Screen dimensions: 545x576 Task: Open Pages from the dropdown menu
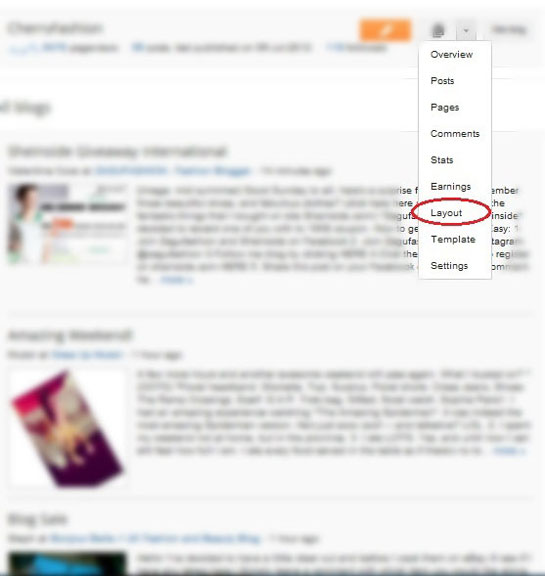[x=445, y=107]
